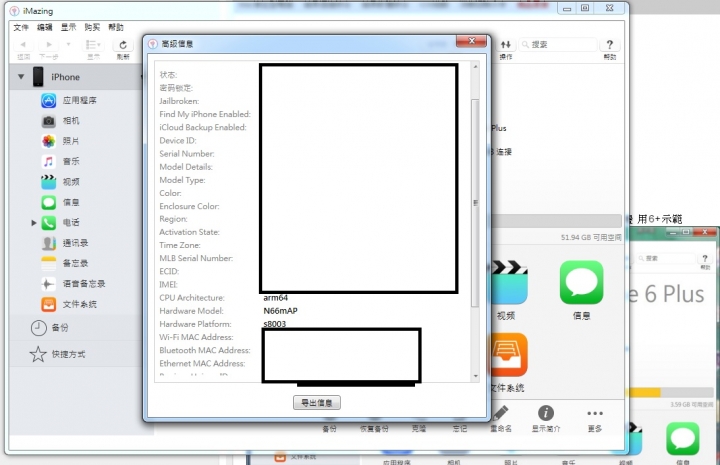Open the 编辑 menu
The height and width of the screenshot is (465, 720).
45,28
